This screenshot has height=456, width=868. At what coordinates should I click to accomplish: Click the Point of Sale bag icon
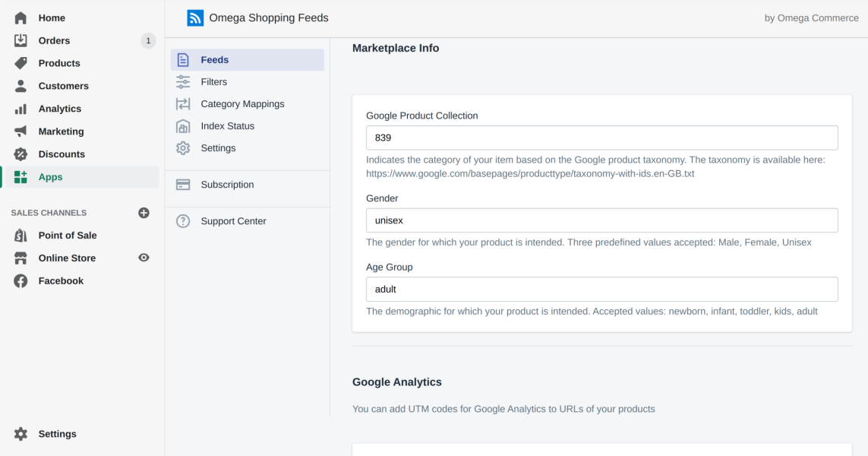tap(21, 236)
